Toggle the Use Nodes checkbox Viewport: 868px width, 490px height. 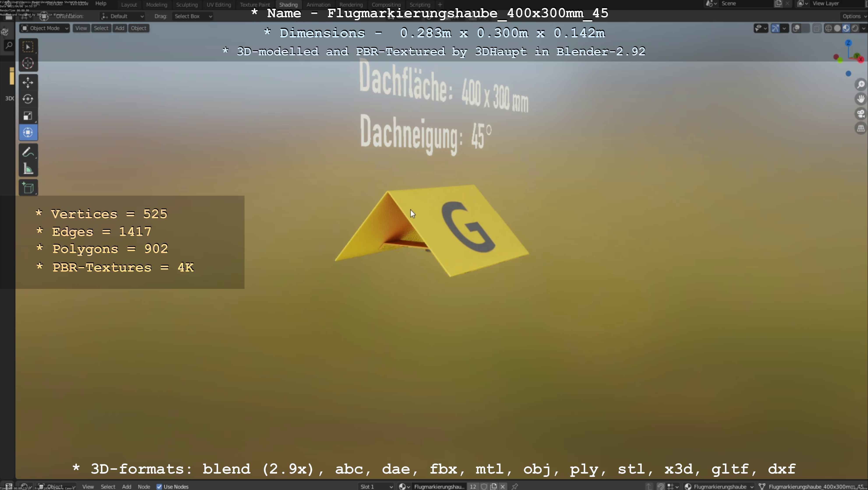pyautogui.click(x=159, y=487)
